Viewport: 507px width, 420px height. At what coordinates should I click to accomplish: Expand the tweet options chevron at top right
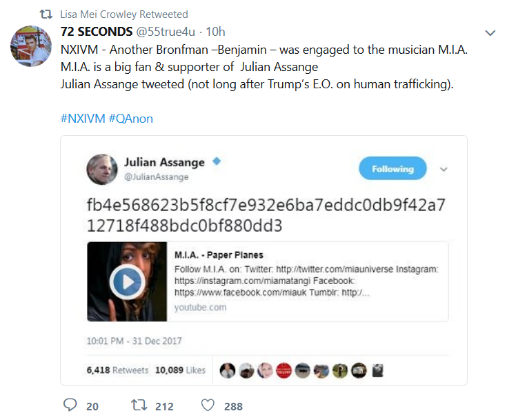pos(490,32)
